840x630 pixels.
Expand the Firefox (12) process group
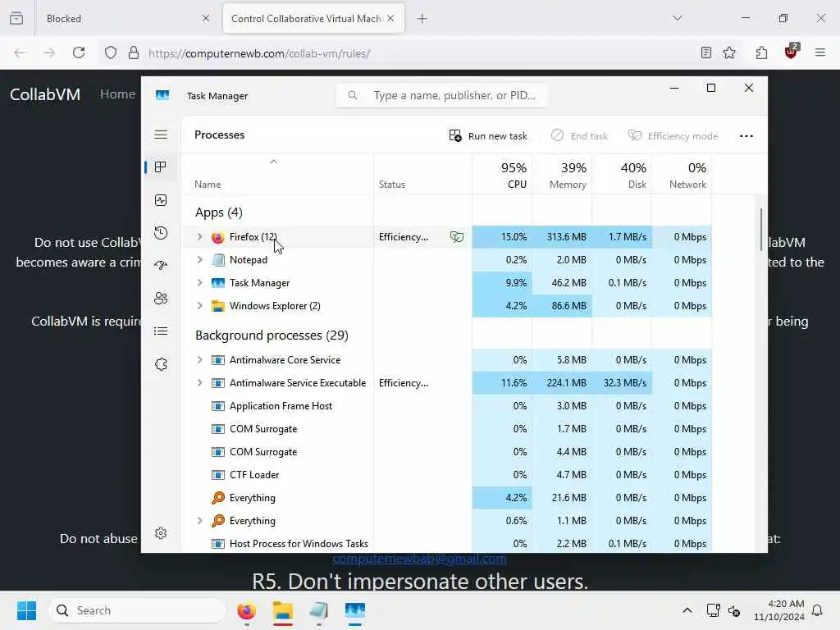[200, 237]
